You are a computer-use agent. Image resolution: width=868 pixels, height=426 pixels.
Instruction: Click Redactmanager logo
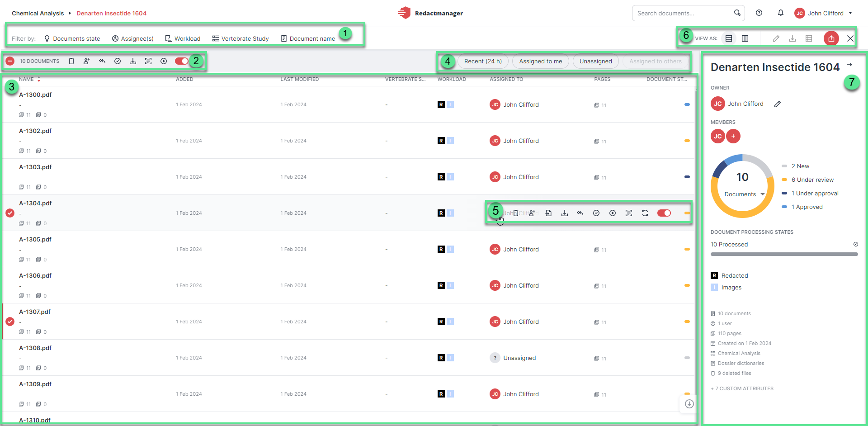pyautogui.click(x=430, y=13)
